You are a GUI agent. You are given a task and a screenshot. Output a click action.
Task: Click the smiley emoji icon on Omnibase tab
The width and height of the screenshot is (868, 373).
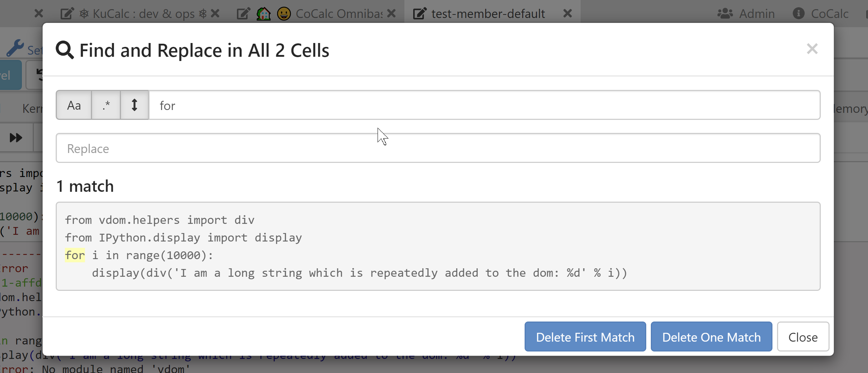[284, 14]
